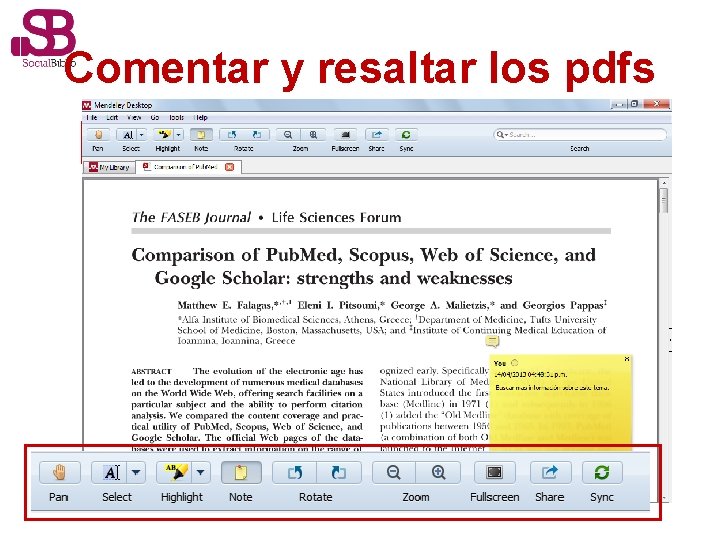Pick the small Select text icon in the Mendeley window toolbar
This screenshot has height=540, width=720.
[127, 135]
